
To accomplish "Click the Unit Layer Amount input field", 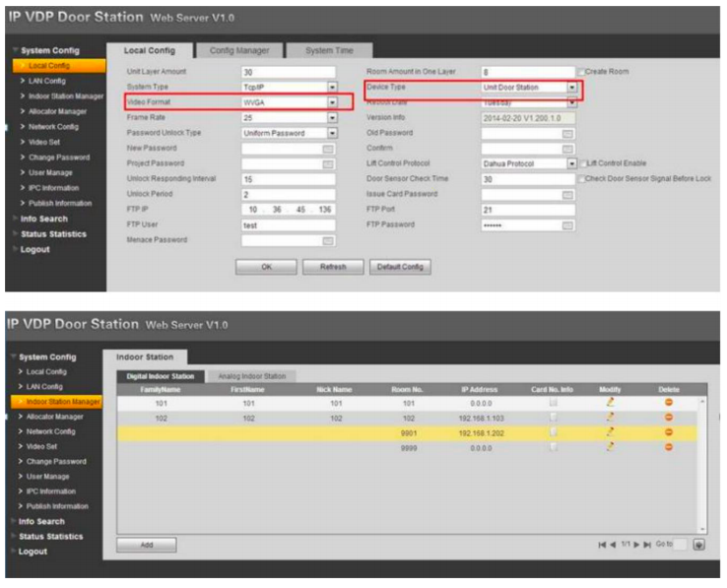I will 288,72.
